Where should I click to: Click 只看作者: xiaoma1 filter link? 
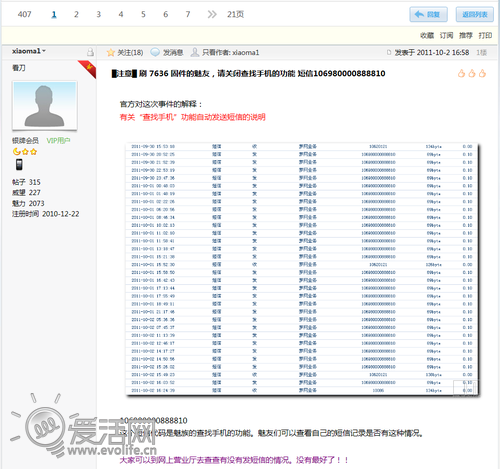[x=230, y=52]
